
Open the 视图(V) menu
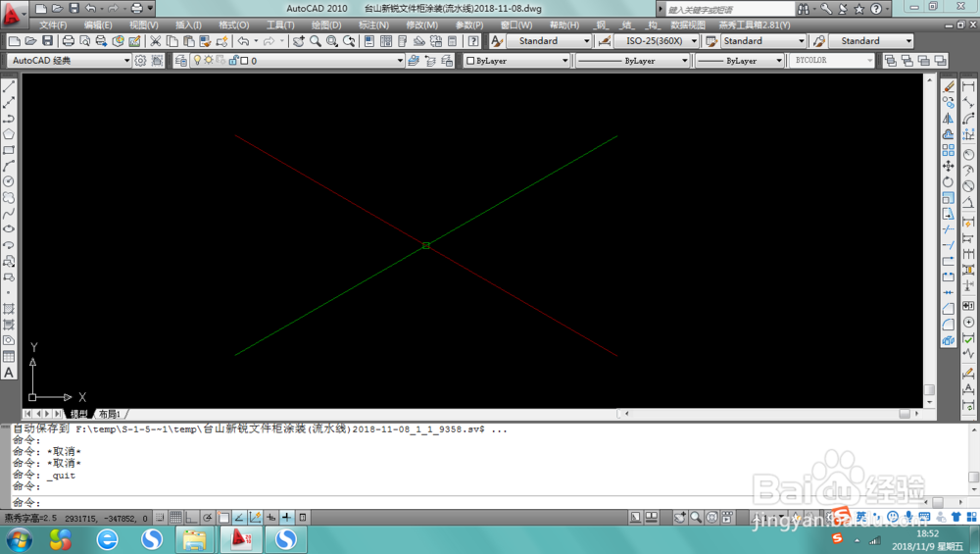click(x=144, y=25)
